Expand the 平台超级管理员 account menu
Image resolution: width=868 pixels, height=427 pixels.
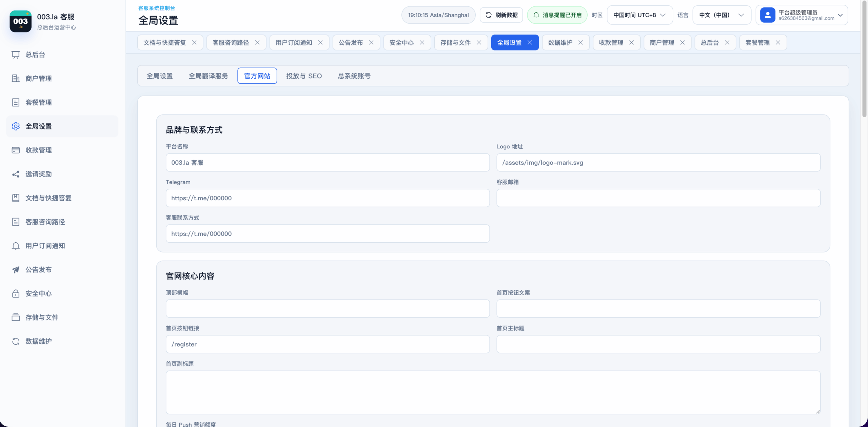pyautogui.click(x=802, y=15)
